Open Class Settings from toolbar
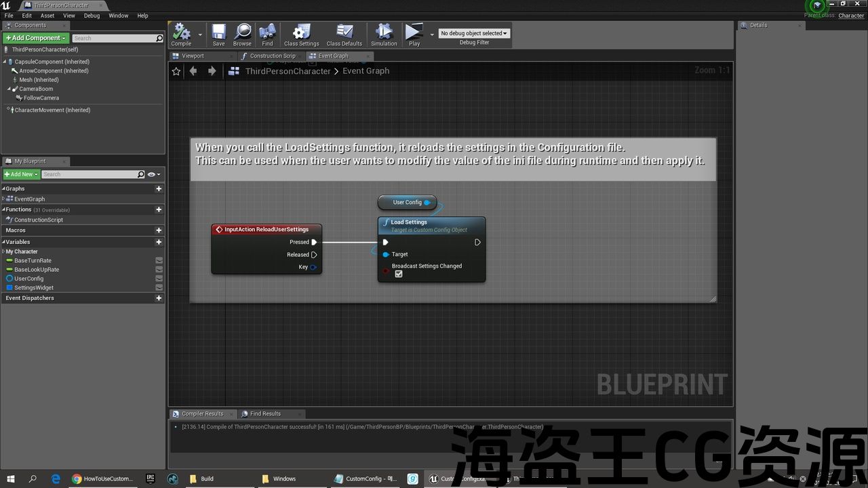This screenshot has height=488, width=868. (x=301, y=34)
